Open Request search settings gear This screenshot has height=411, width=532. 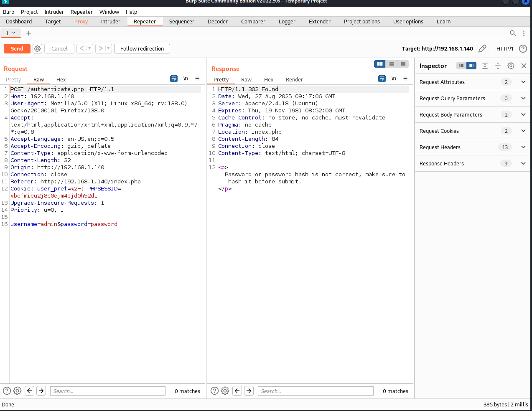click(x=17, y=391)
